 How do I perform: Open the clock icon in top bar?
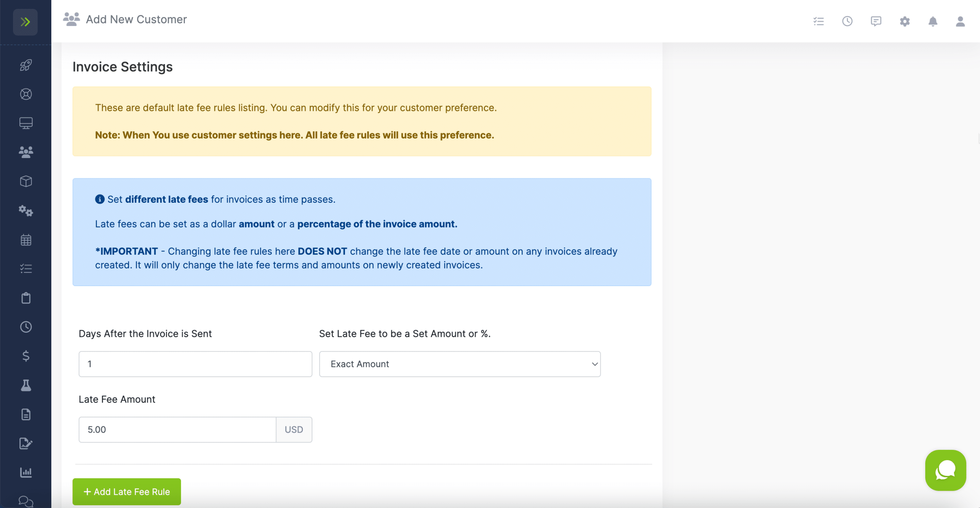[x=847, y=21]
